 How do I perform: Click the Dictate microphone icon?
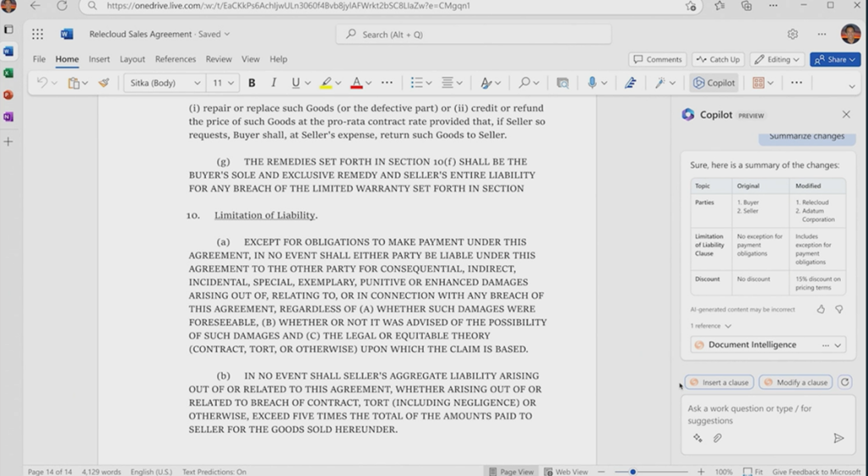pyautogui.click(x=593, y=83)
